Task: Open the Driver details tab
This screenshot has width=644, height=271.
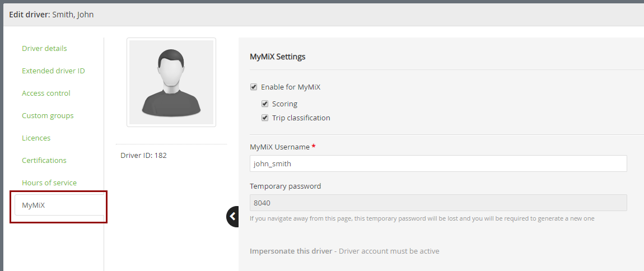Action: pos(44,49)
